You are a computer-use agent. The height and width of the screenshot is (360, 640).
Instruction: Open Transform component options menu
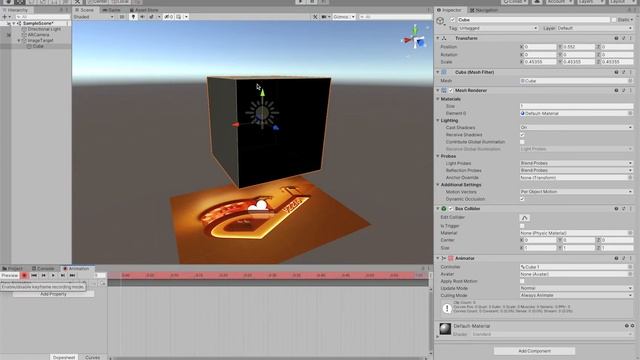point(631,38)
